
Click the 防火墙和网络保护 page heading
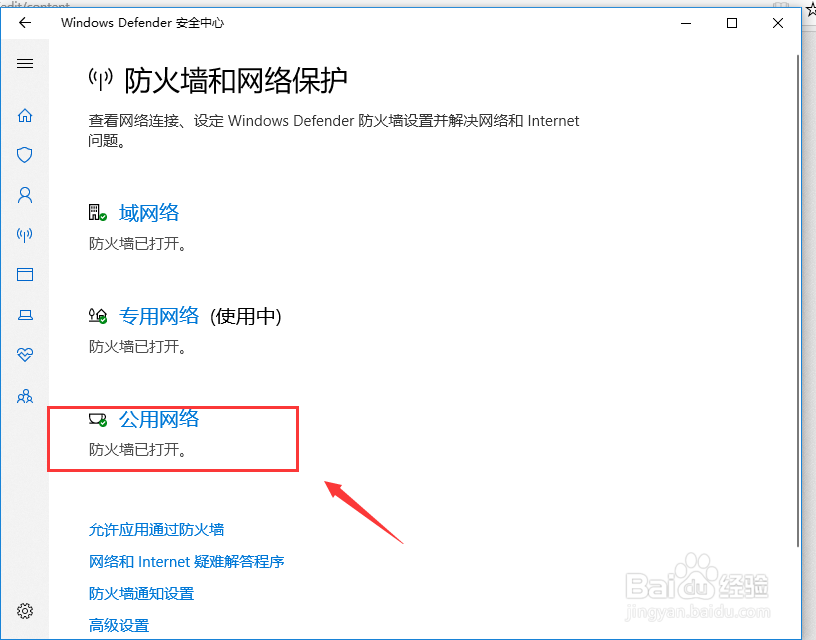pyautogui.click(x=236, y=81)
